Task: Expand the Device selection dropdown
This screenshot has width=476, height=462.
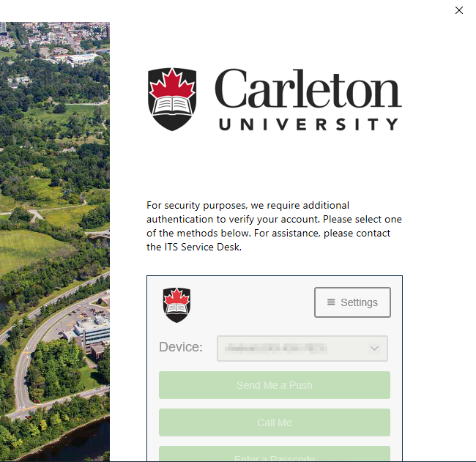Action: tap(302, 349)
